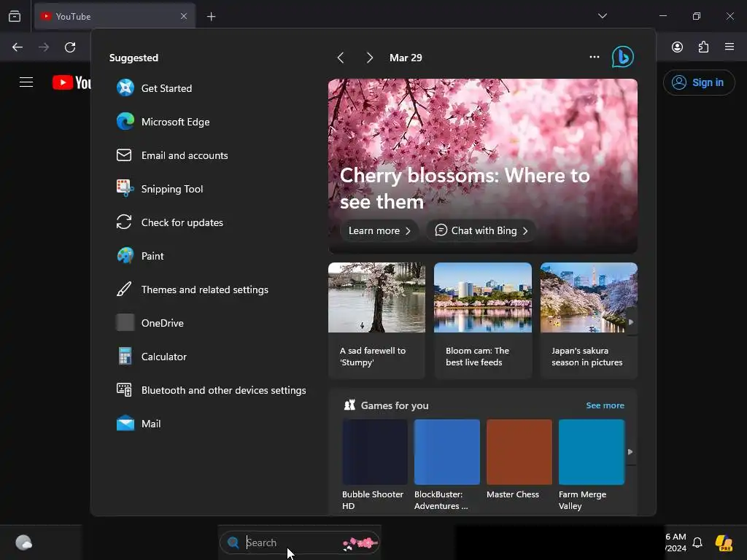Click the 'Mar 29' date label

pos(406,58)
